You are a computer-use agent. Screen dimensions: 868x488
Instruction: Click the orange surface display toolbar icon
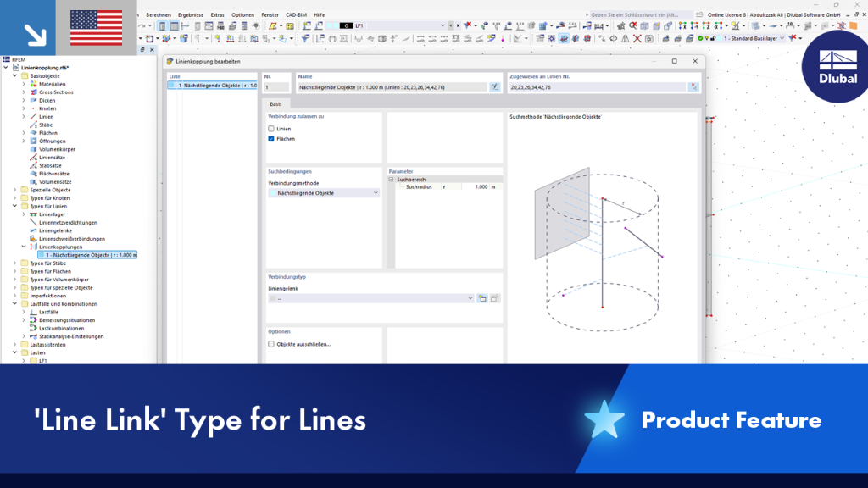point(853,26)
